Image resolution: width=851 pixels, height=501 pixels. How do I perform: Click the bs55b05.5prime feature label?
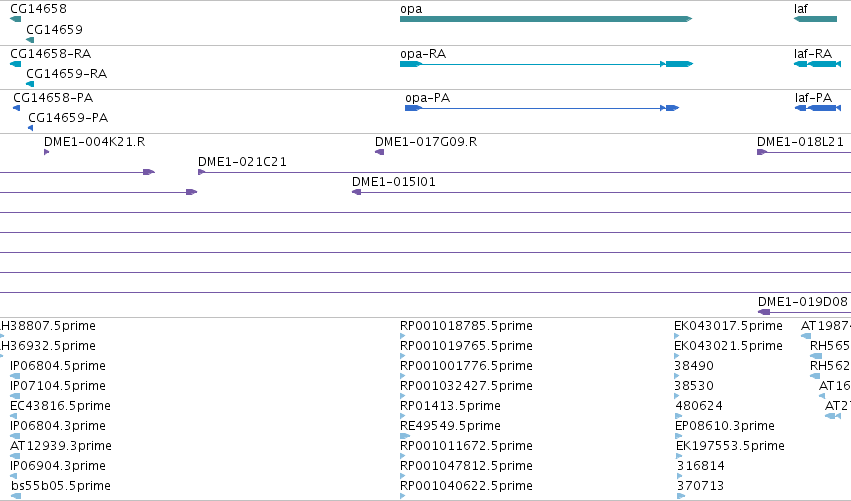(x=60, y=486)
